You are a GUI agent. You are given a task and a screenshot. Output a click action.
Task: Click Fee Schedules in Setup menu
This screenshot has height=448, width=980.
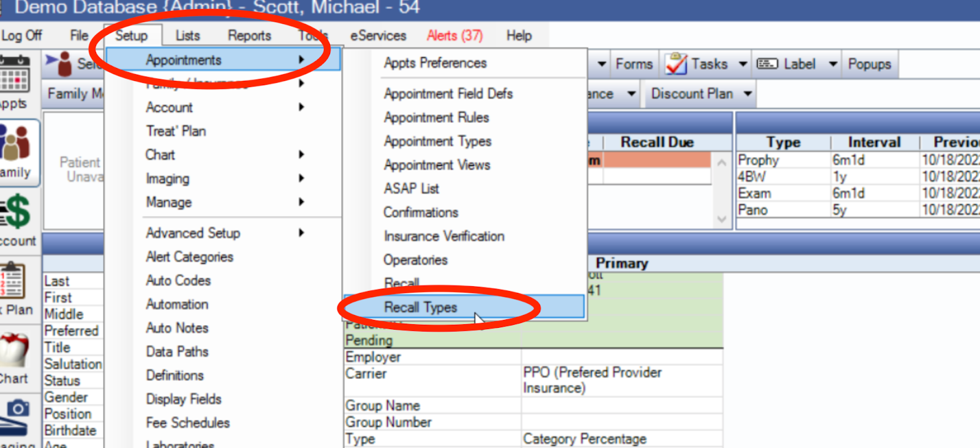point(187,423)
